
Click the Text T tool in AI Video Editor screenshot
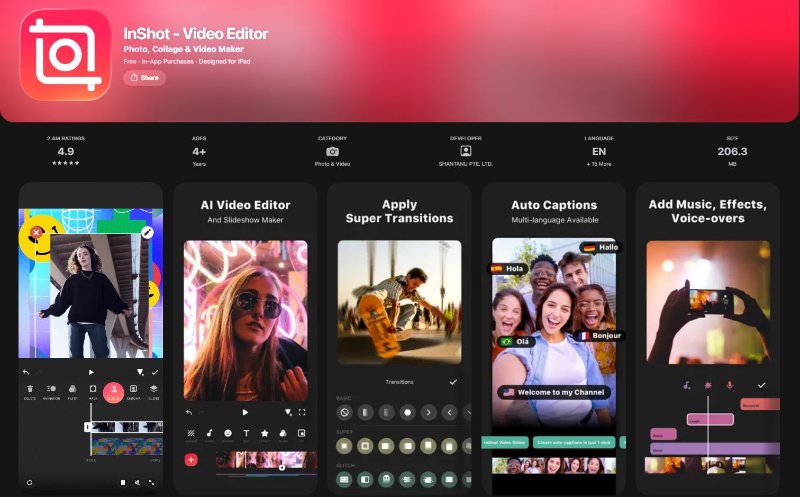pos(246,433)
